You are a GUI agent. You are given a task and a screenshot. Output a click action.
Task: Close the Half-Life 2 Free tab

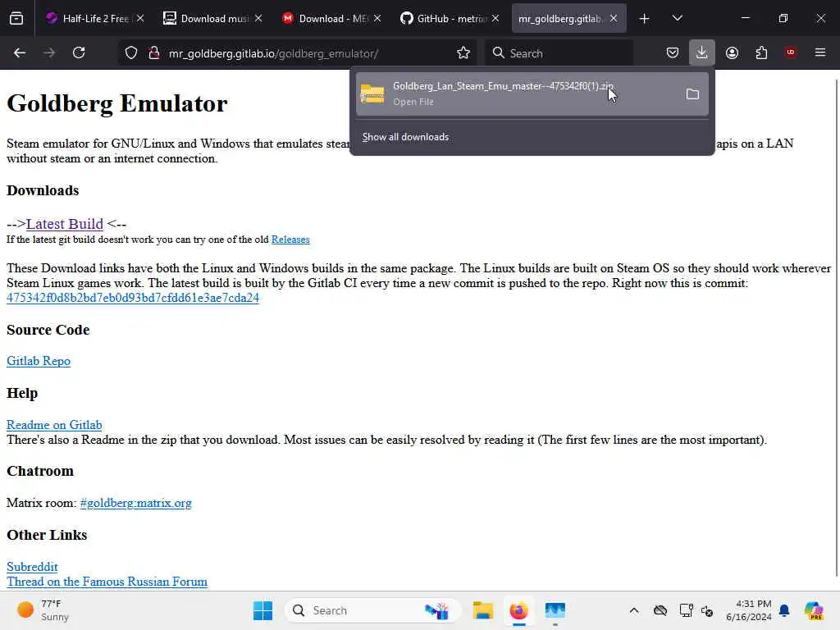point(140,19)
